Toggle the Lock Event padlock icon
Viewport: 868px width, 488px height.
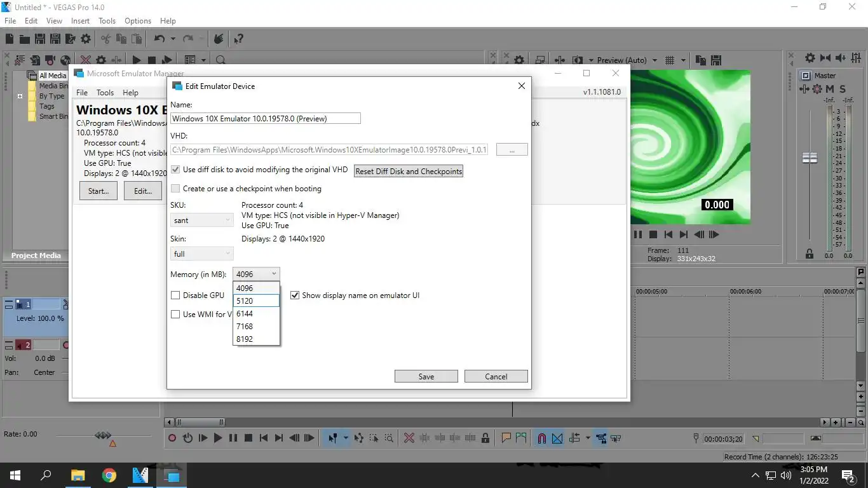point(485,438)
